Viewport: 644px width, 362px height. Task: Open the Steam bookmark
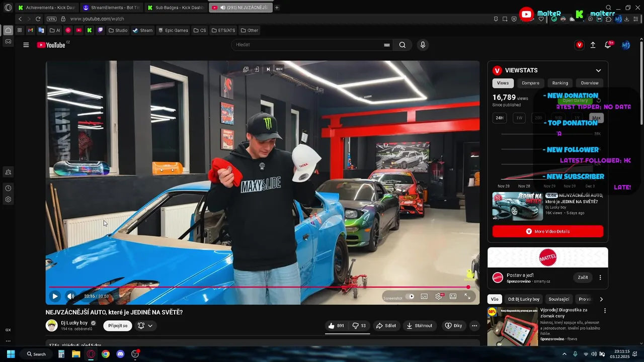pos(142,30)
